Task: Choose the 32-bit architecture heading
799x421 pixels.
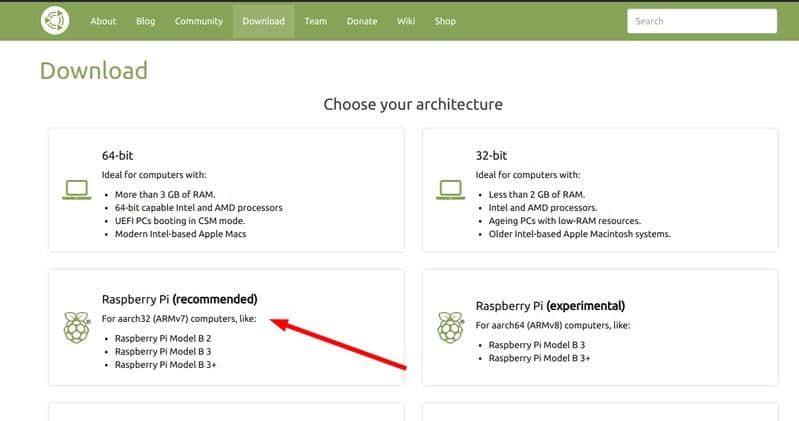Action: tap(491, 156)
